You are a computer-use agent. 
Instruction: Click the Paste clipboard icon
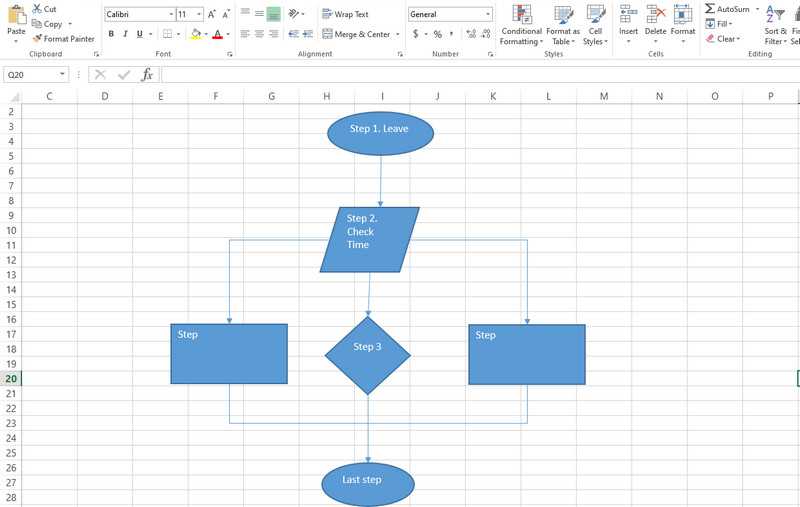(16, 14)
